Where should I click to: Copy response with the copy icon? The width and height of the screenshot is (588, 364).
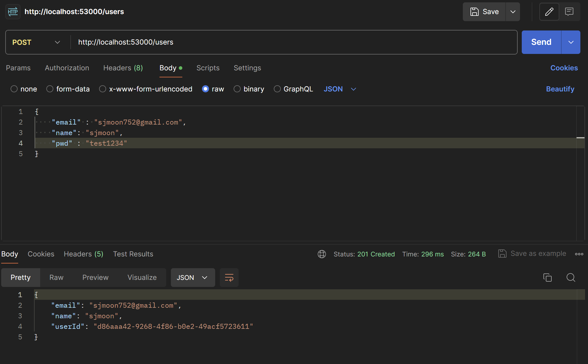pos(547,277)
